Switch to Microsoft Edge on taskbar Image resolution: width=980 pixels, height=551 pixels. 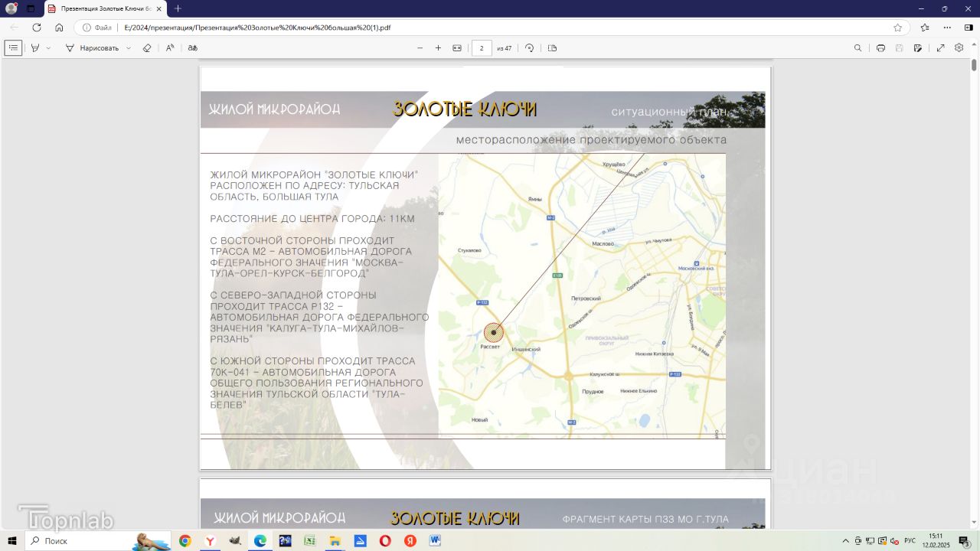260,541
